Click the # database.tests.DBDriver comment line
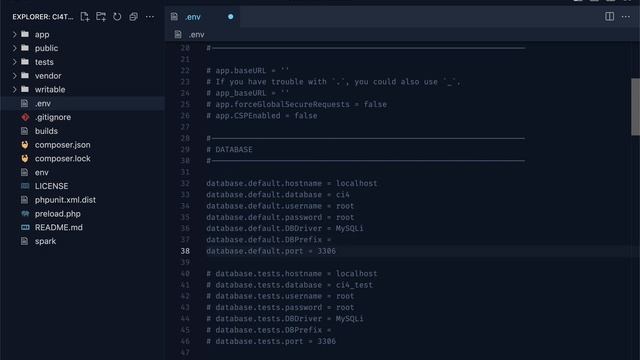The width and height of the screenshot is (640, 360). 284,318
